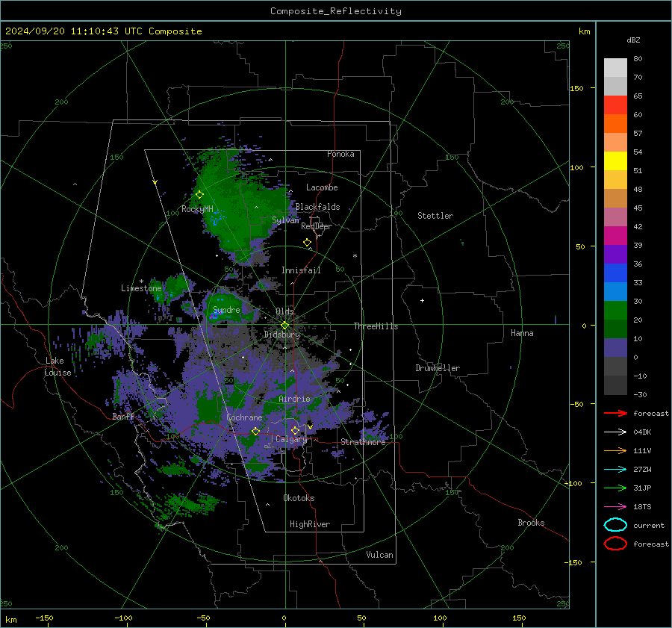The image size is (672, 628).
Task: Click the Sundre label on the map
Action: coord(226,309)
